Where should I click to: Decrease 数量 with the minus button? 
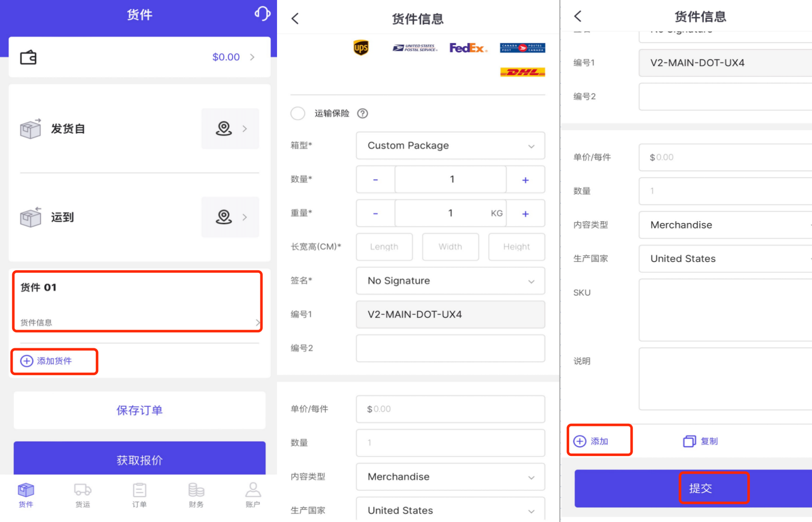coord(375,179)
